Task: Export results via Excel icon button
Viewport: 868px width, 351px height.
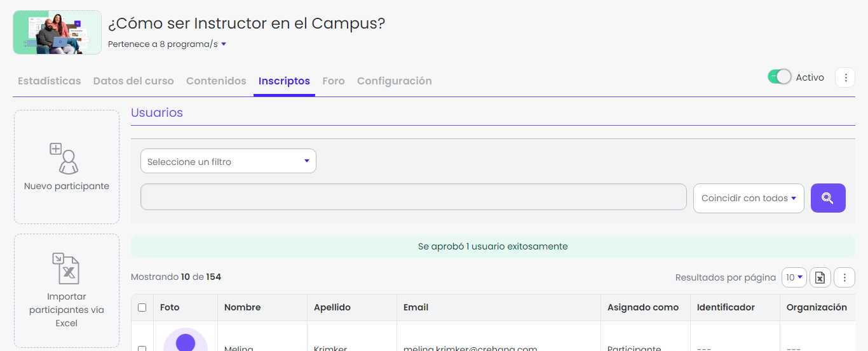Action: click(820, 277)
